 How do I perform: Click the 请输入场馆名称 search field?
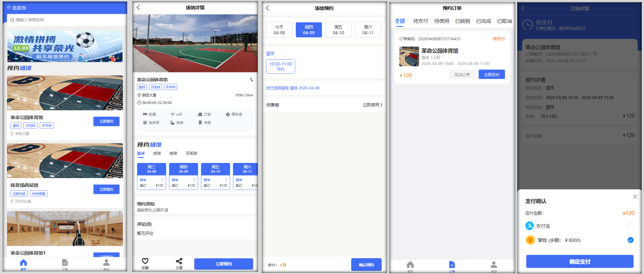[67, 20]
